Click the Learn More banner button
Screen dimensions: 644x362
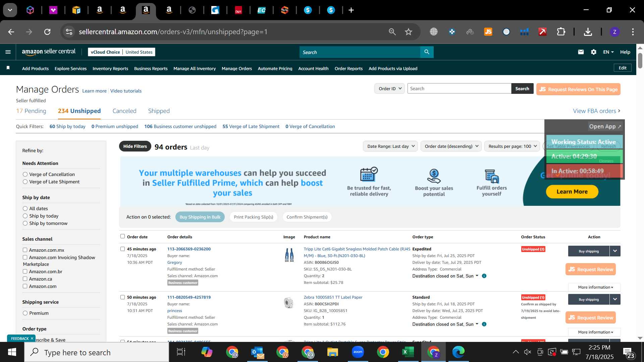click(572, 192)
